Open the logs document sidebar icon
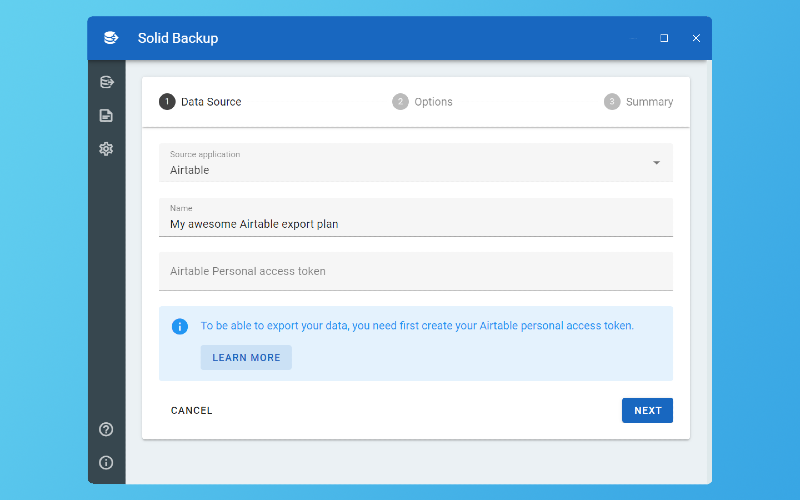 [106, 116]
